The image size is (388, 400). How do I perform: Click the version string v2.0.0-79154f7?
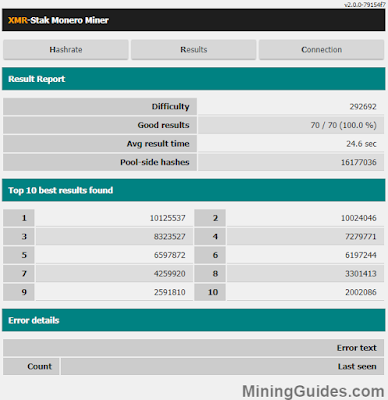(365, 5)
